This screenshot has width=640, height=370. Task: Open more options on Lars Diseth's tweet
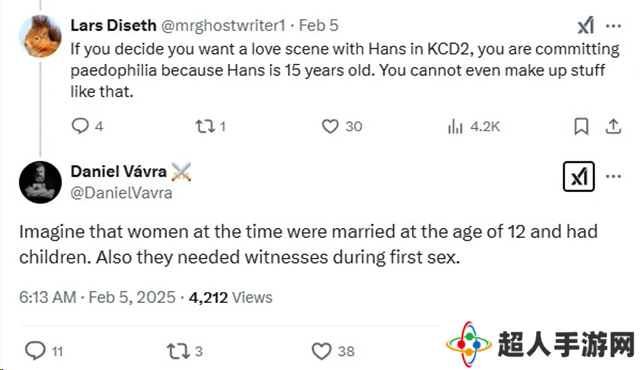(613, 26)
